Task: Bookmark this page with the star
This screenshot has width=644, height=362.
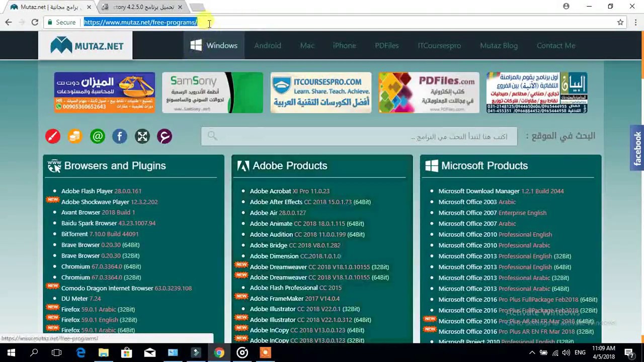Action: tap(620, 22)
